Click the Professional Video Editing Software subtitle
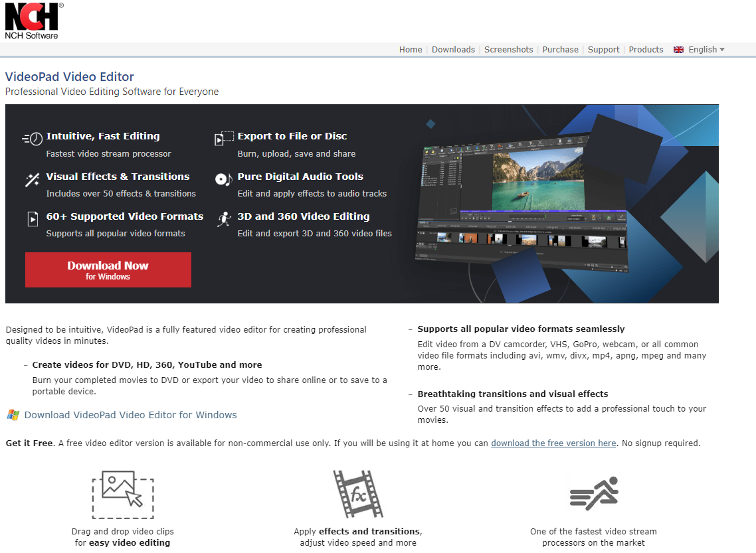This screenshot has width=756, height=553. click(x=112, y=92)
